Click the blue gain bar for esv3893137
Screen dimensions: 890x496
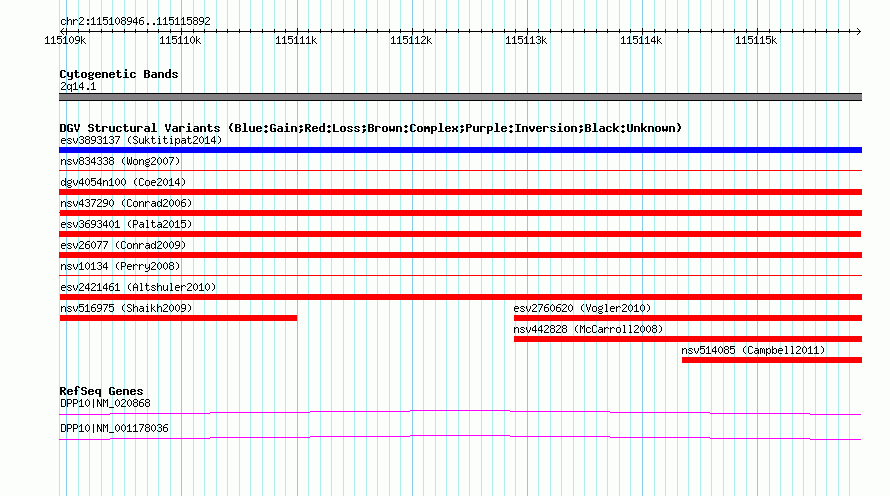[x=460, y=150]
